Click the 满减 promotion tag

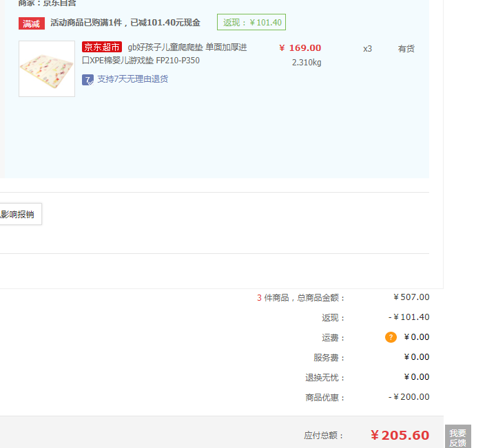(x=32, y=23)
